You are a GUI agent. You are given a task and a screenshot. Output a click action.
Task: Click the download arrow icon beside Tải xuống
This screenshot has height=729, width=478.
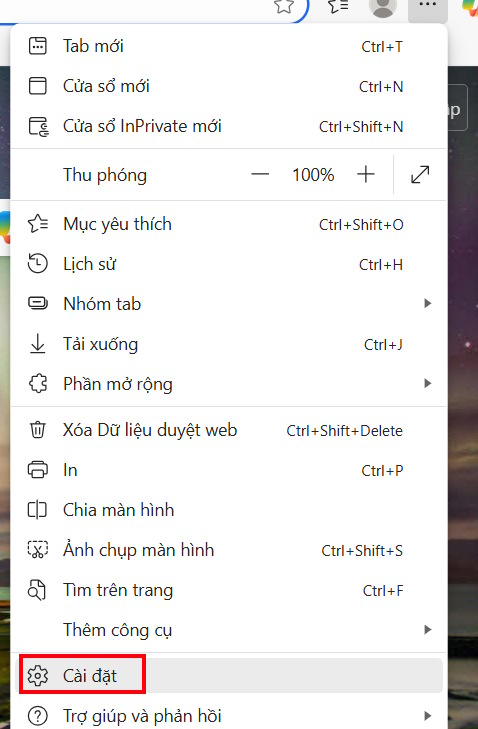click(38, 344)
